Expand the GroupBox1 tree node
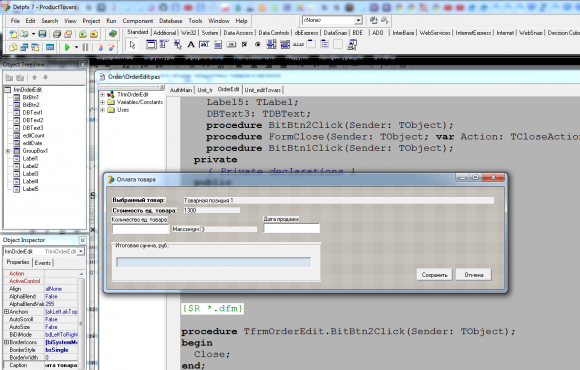 [7, 151]
